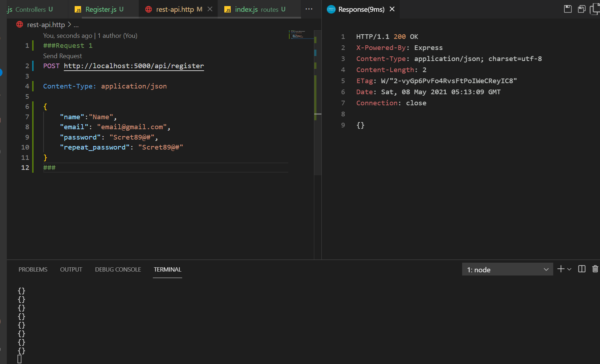Screen dimensions: 600x364
Task: Click the Content-Type: application/json header line
Action: point(105,86)
